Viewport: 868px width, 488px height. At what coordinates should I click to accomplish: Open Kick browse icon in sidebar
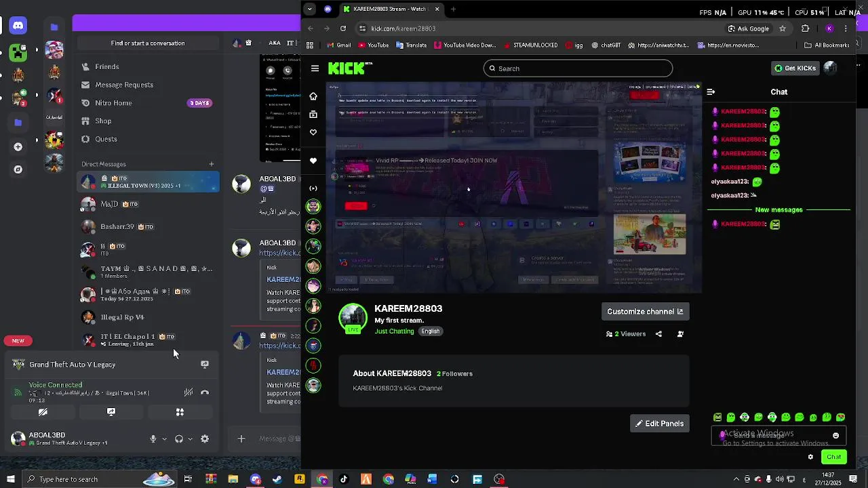(313, 115)
